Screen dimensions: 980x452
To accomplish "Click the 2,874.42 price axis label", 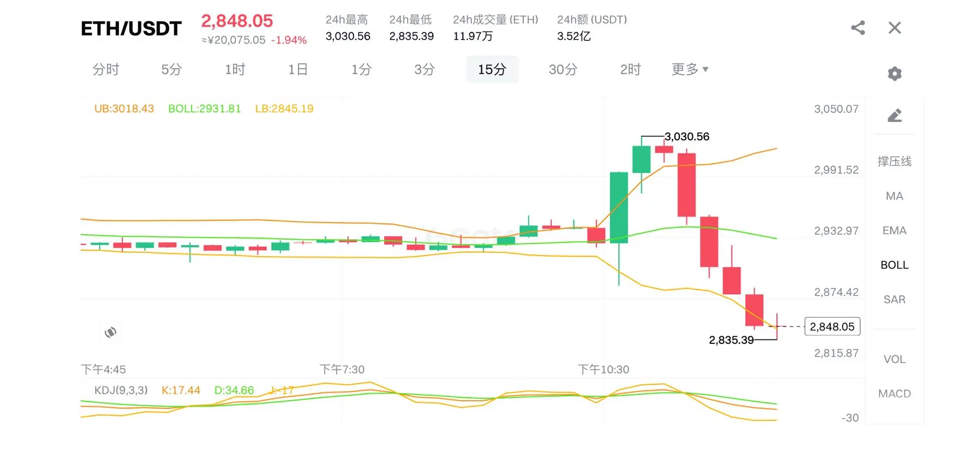I will click(836, 292).
